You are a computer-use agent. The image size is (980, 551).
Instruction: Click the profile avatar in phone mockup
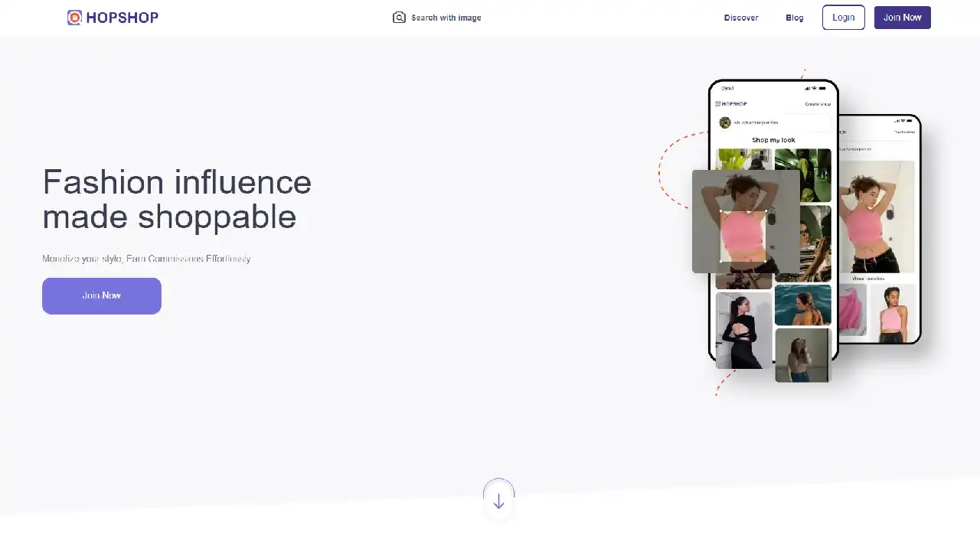(724, 122)
